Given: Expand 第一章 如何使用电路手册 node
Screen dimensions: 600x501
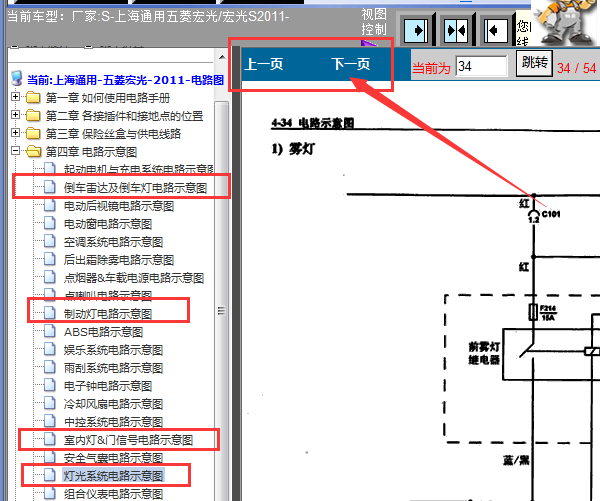Looking at the screenshot, I should (15, 96).
